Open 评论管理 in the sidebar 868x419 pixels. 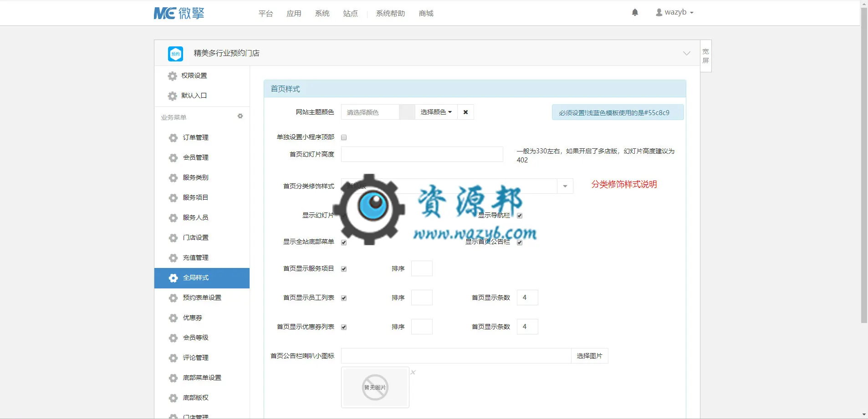click(x=196, y=358)
